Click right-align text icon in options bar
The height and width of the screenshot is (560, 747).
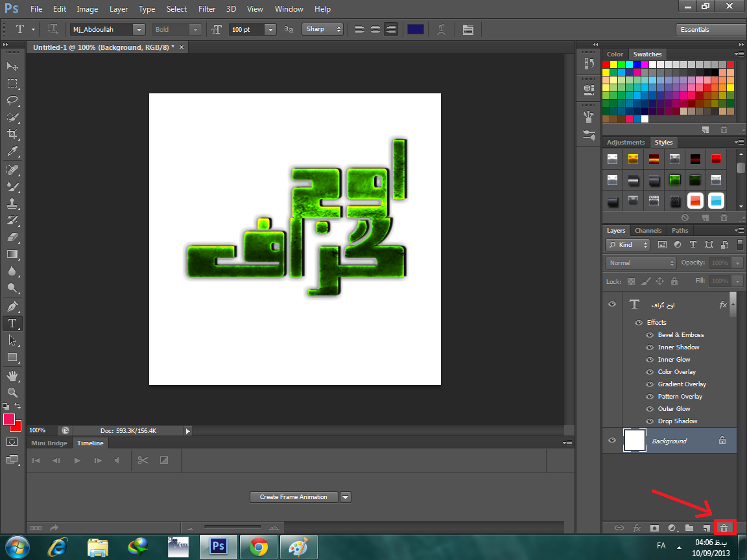coord(390,29)
